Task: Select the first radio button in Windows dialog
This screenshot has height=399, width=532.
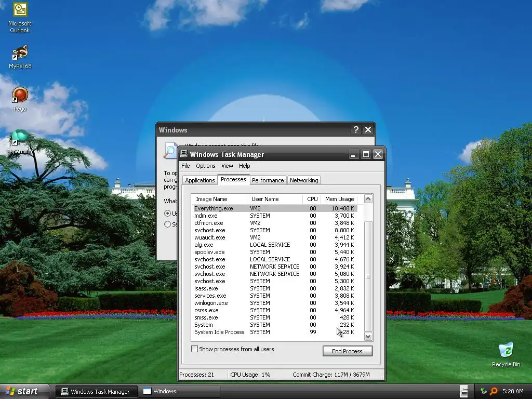Action: 167,214
